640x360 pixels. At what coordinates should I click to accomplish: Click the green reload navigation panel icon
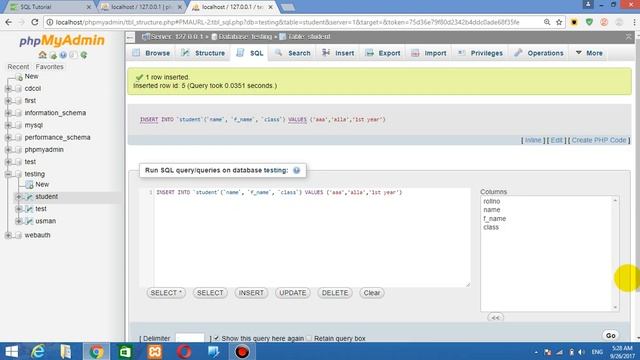click(x=84, y=55)
